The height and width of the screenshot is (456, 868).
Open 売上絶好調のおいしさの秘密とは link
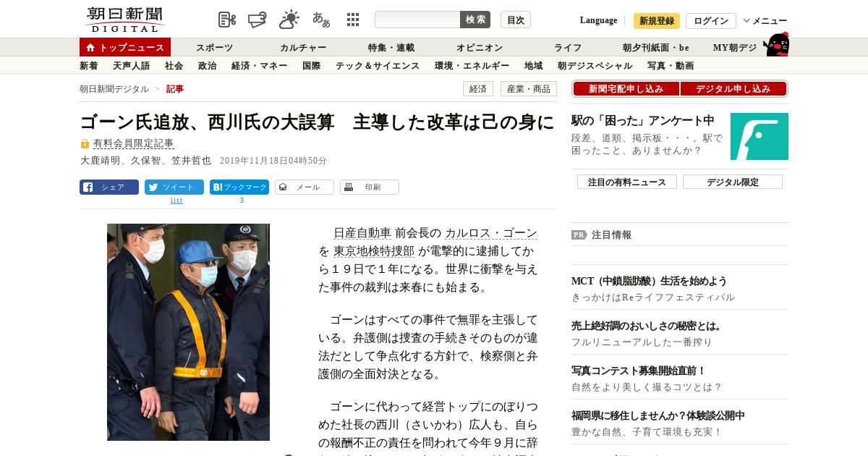tap(647, 326)
